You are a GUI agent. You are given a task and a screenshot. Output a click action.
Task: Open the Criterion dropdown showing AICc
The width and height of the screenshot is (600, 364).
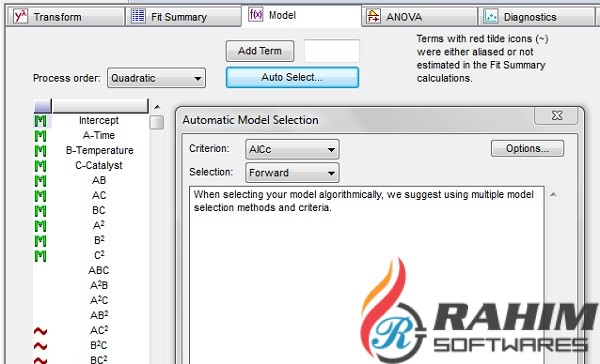[x=292, y=149]
